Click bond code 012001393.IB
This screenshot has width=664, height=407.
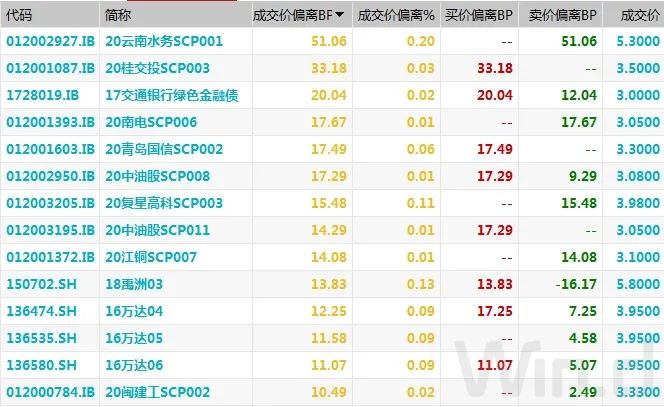[x=50, y=122]
